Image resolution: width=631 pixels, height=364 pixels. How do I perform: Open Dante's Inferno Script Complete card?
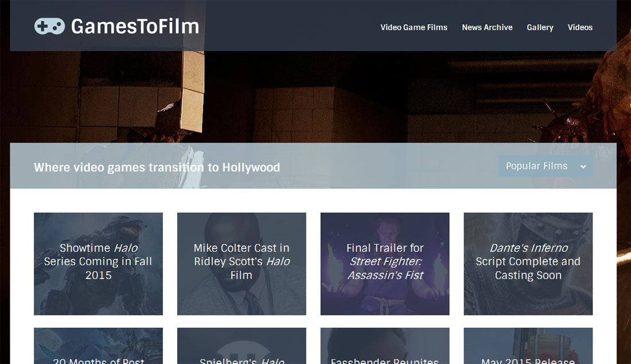528,264
